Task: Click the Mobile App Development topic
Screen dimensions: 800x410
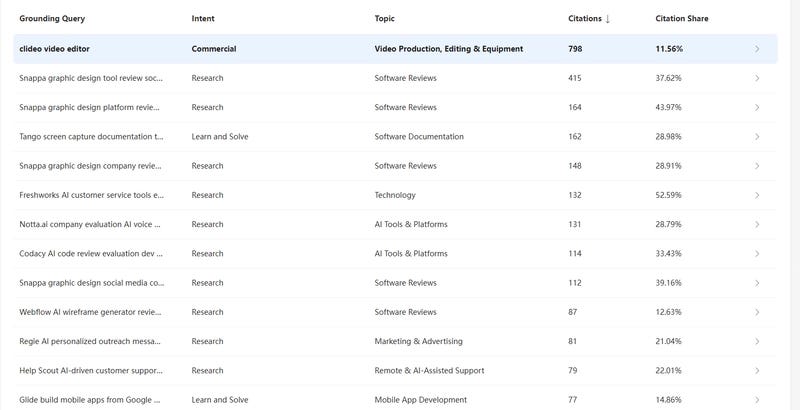Action: coord(421,400)
